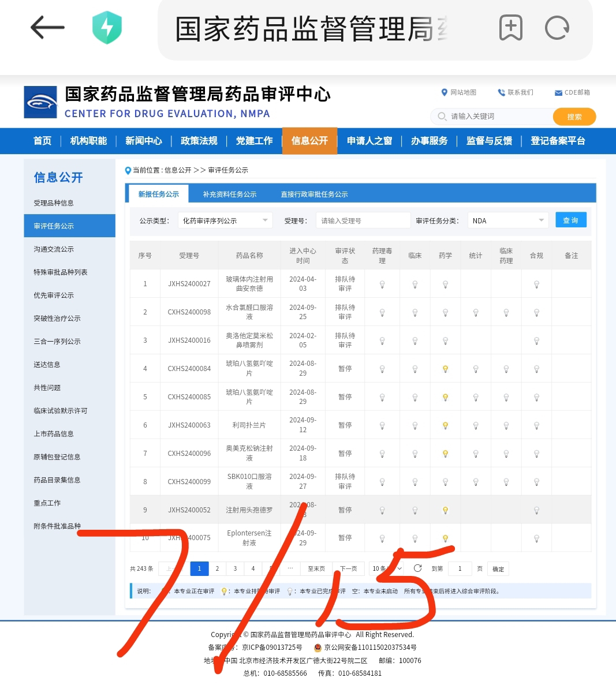Viewport: 616px width, 685px height.
Task: Jump to last page 至末页
Action: 316,568
